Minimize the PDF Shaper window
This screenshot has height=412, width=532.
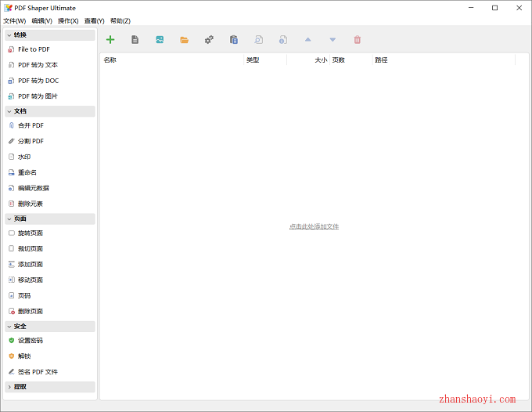pos(471,8)
